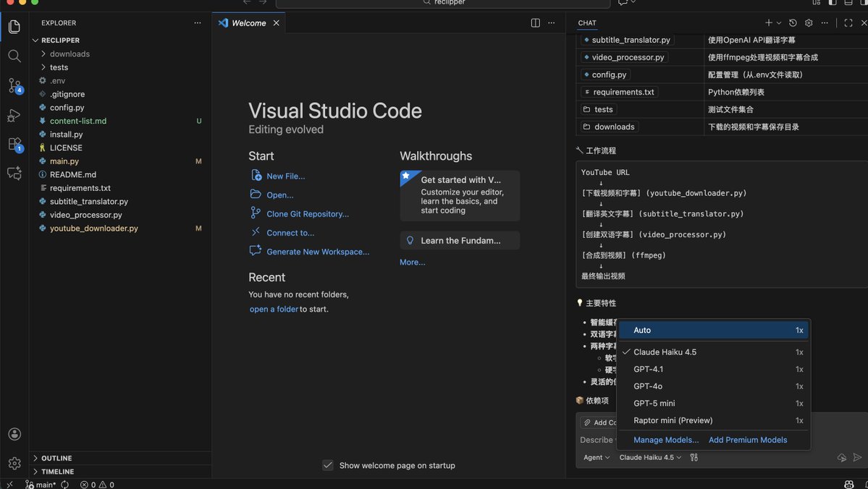
Task: Synchronize changes in status bar
Action: click(64, 485)
